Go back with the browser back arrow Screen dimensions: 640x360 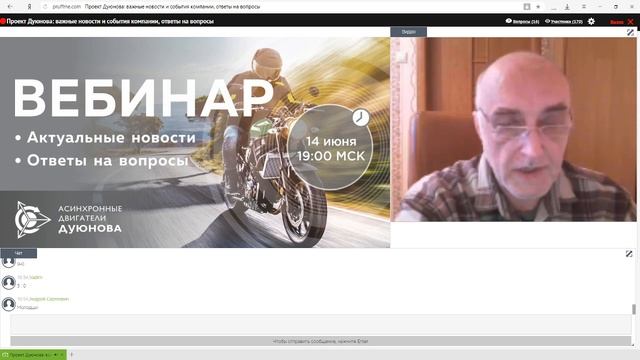[x=10, y=7]
